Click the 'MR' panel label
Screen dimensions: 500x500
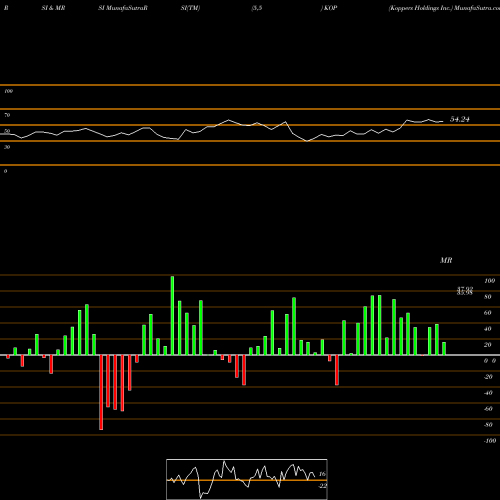click(446, 260)
